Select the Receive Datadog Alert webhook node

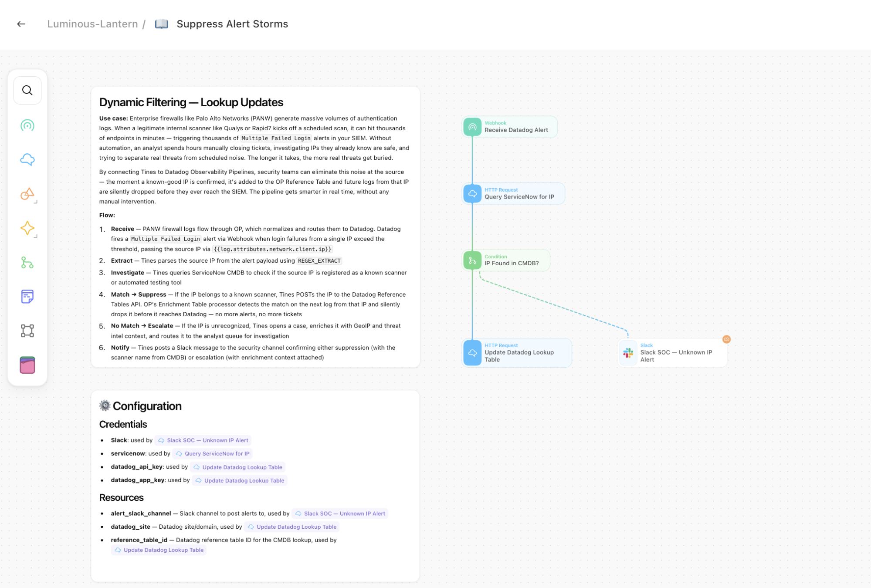(x=510, y=127)
